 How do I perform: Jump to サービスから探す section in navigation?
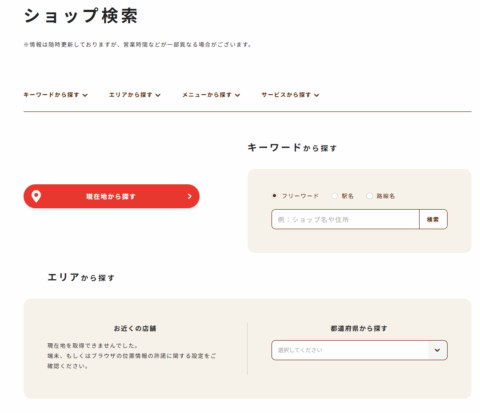pyautogui.click(x=290, y=95)
